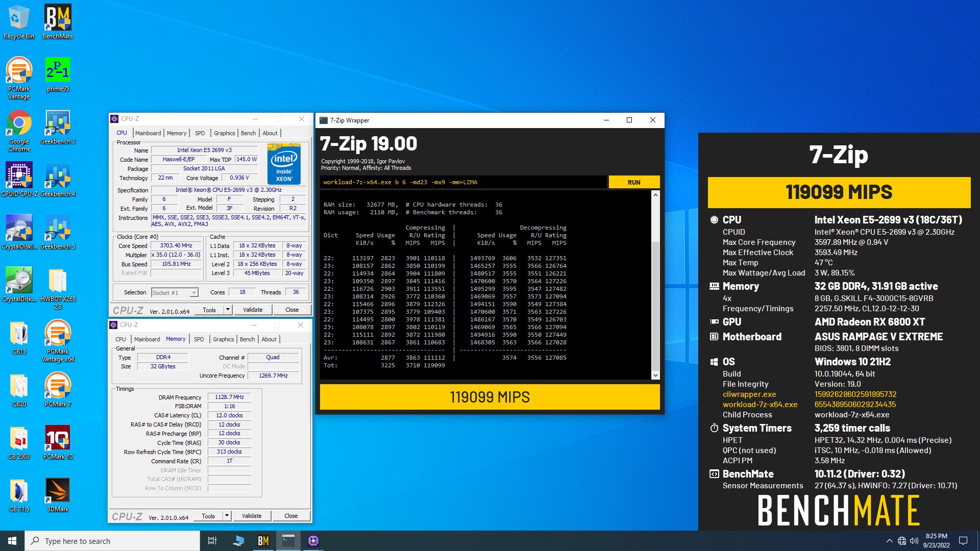This screenshot has height=551, width=980.
Task: Click the scroll down arrow in 7-Zip output
Action: pos(655,375)
